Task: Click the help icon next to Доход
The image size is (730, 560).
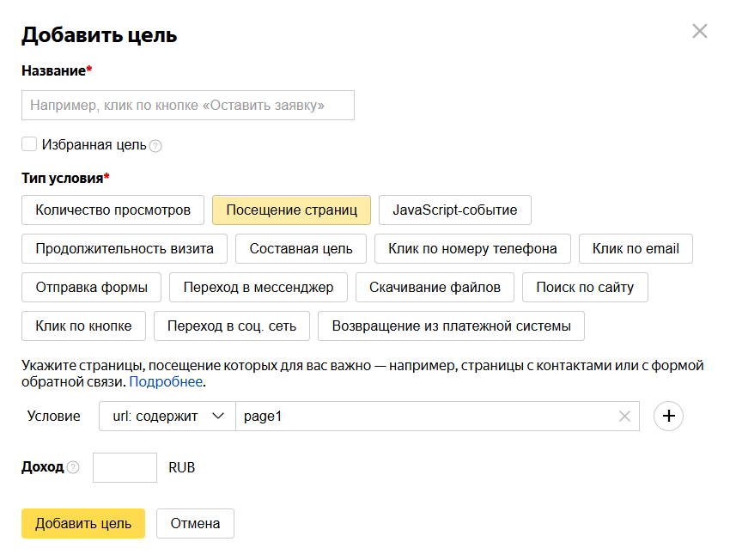Action: click(x=73, y=468)
